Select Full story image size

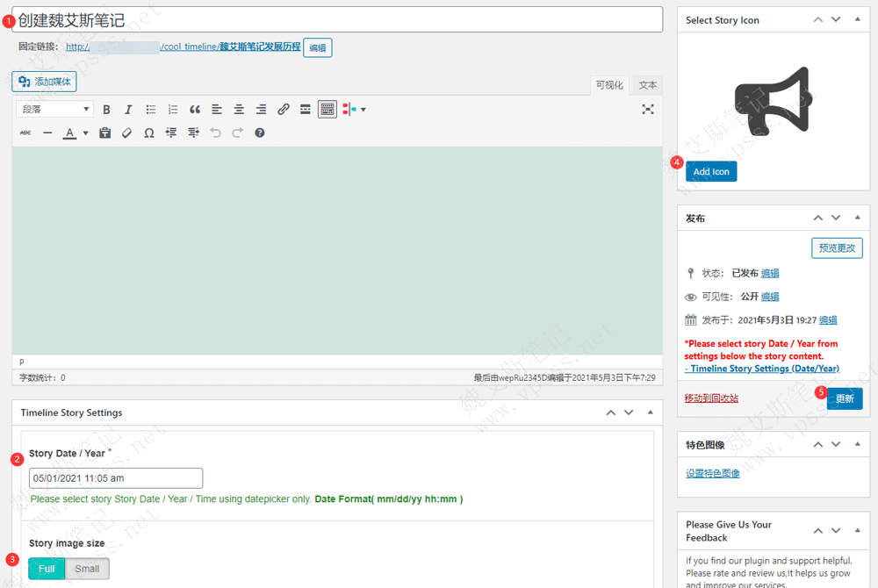(x=47, y=569)
